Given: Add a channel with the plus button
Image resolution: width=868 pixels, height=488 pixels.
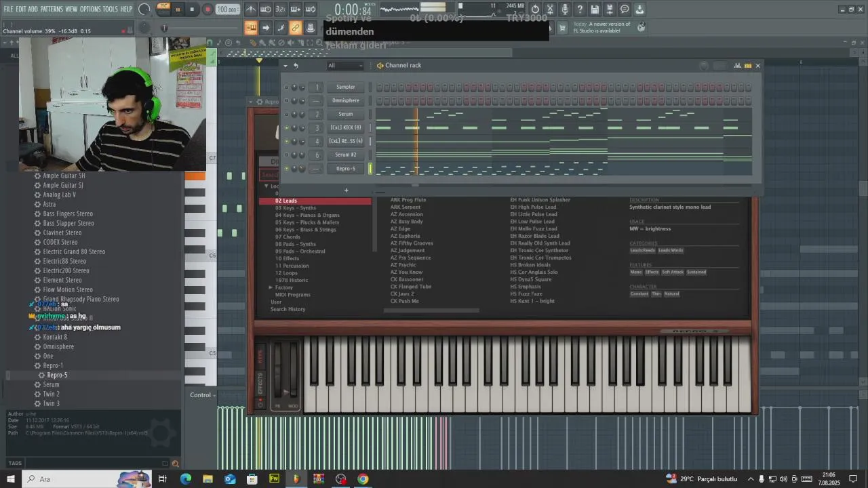Looking at the screenshot, I should (346, 190).
